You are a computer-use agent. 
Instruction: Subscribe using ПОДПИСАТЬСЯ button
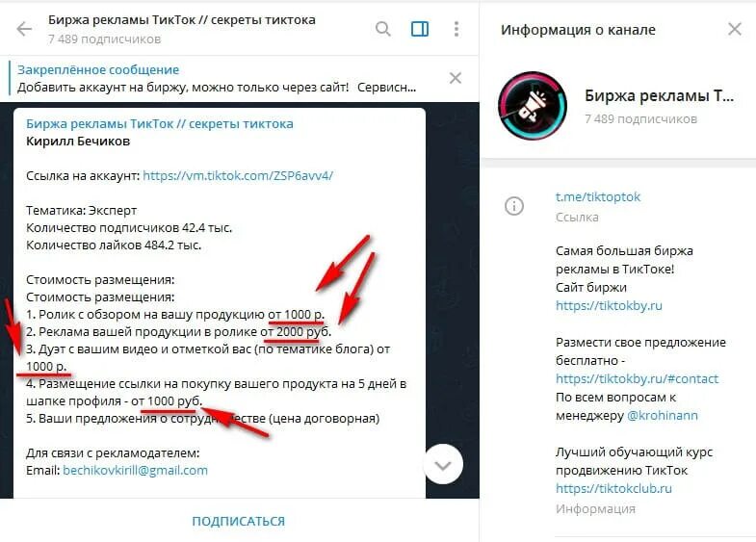(x=238, y=521)
